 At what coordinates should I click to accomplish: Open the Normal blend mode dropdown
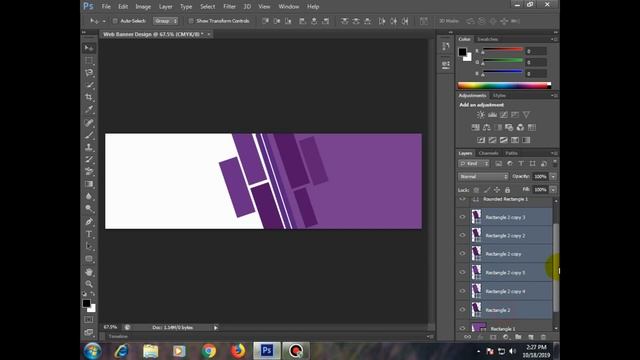point(483,176)
